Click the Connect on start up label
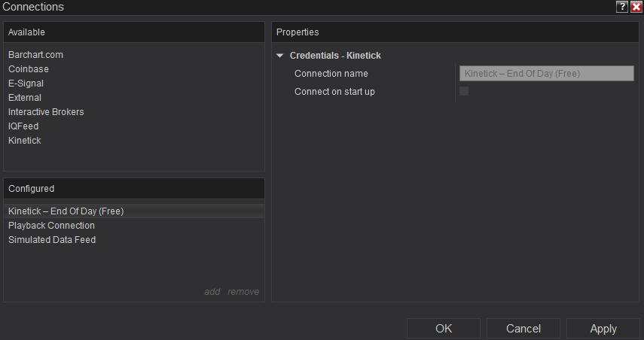The image size is (644, 340). point(334,92)
